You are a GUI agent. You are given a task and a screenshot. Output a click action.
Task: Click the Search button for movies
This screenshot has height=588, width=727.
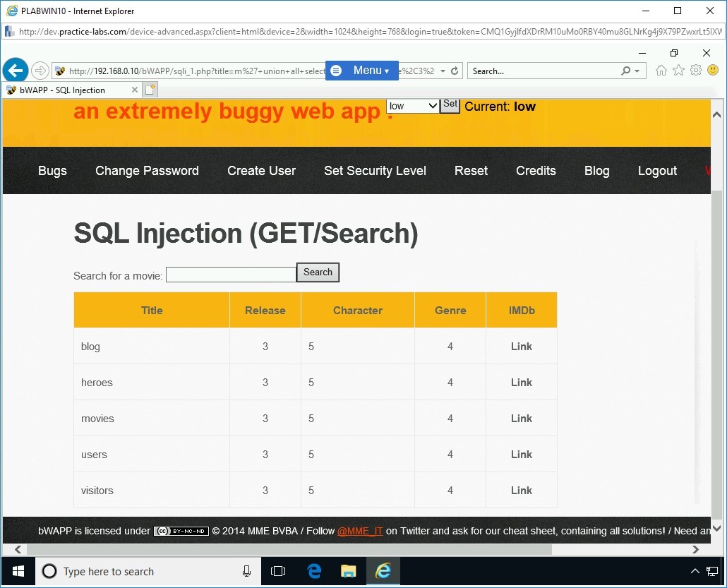point(318,272)
